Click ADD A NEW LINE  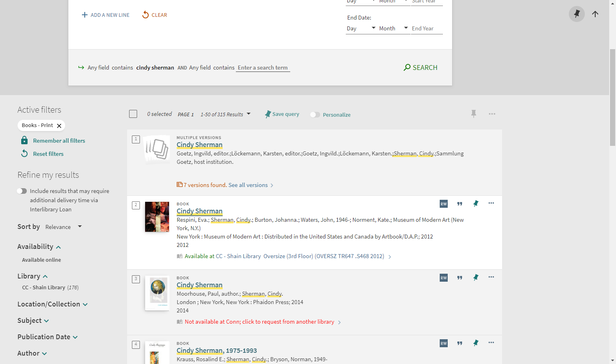pyautogui.click(x=106, y=15)
